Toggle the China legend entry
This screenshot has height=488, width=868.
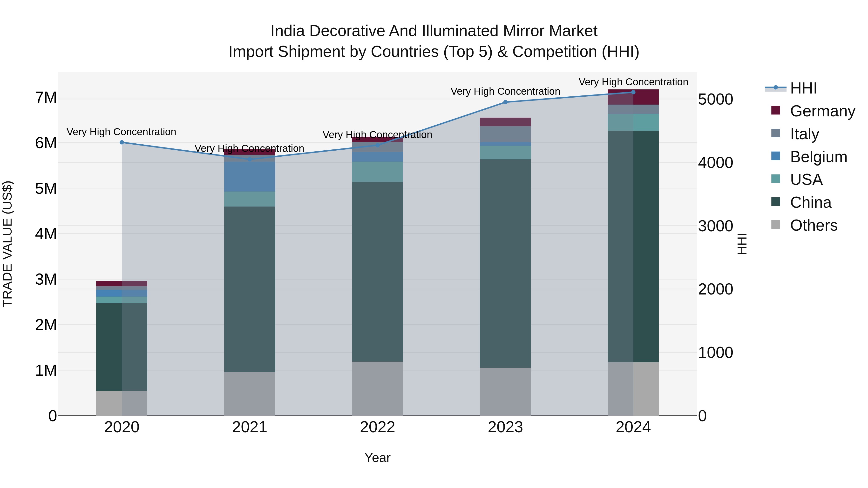[801, 202]
